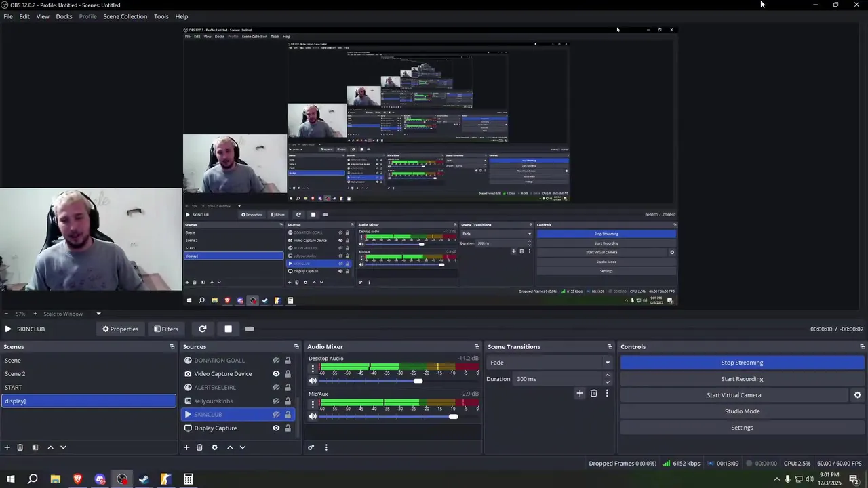The width and height of the screenshot is (868, 488).
Task: Show the DONATION GOALL source
Action: point(276,361)
